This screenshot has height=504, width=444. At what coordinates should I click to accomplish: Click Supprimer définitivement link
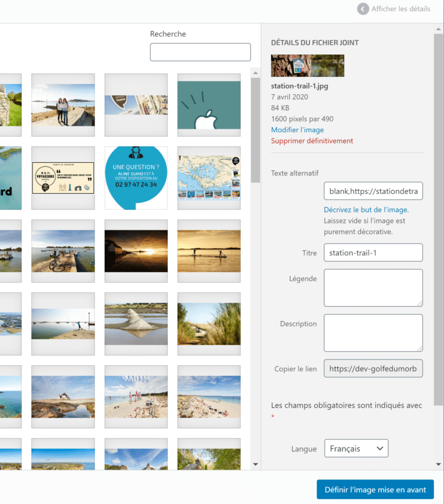click(x=312, y=141)
